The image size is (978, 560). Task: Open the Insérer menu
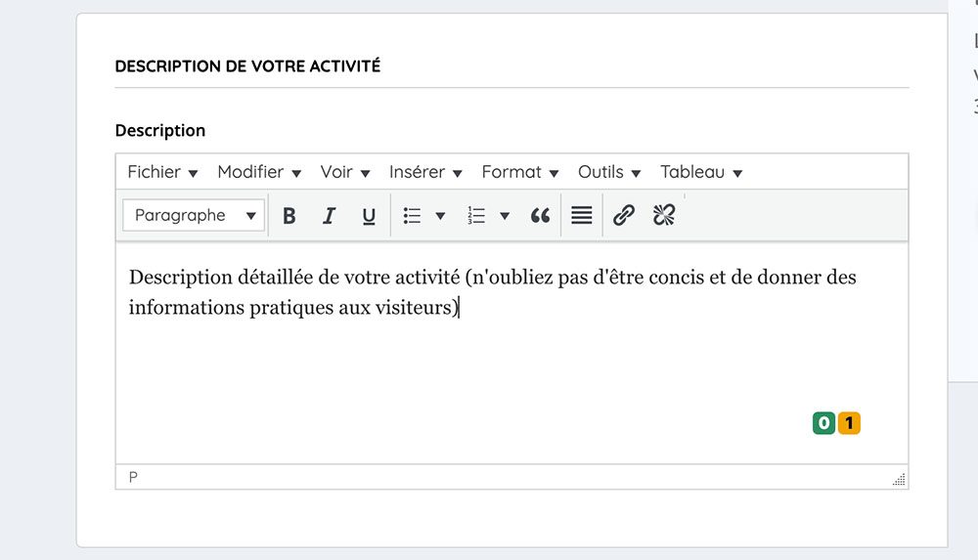425,172
